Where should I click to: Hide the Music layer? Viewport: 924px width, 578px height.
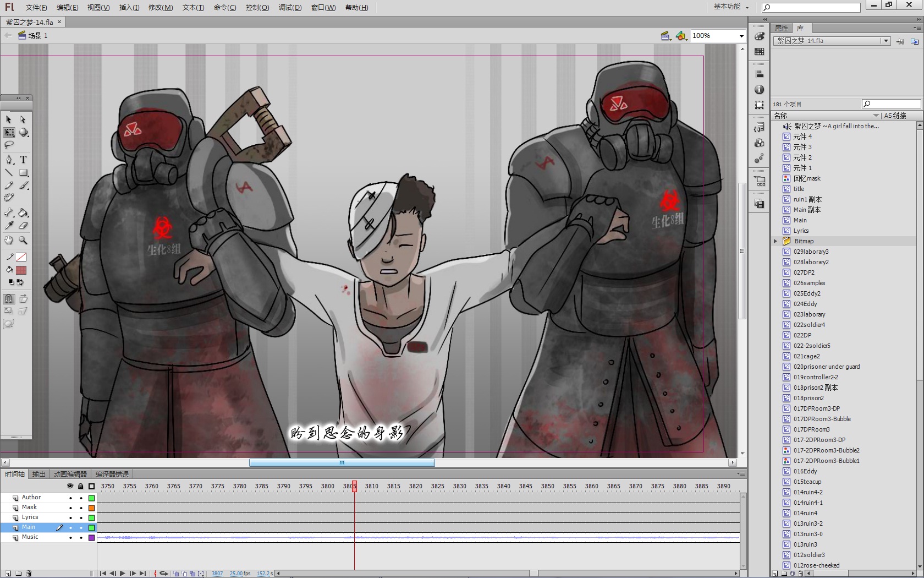click(70, 538)
